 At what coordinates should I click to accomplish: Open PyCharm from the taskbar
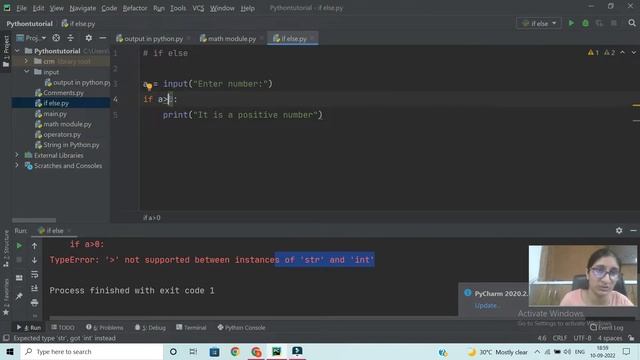(x=276, y=351)
